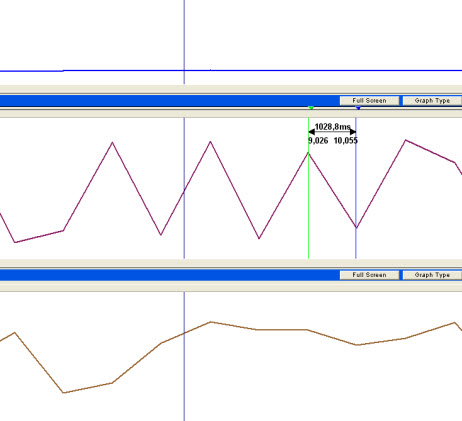Click the 10,055 cursor value label

(346, 141)
